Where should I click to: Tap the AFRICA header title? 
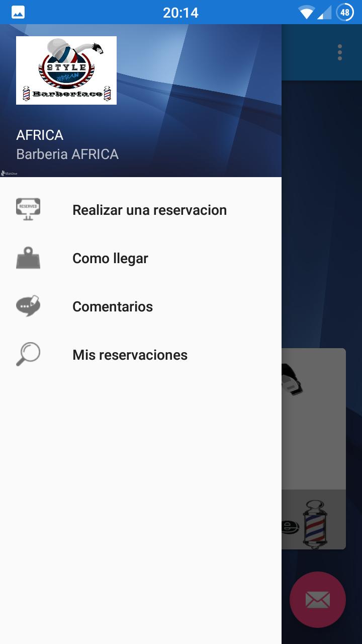tap(40, 135)
